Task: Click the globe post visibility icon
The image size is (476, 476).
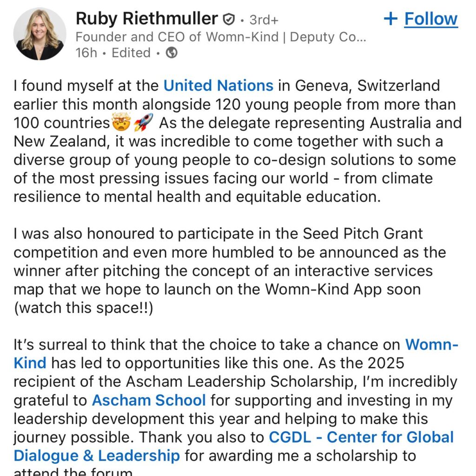Action: pos(172,53)
